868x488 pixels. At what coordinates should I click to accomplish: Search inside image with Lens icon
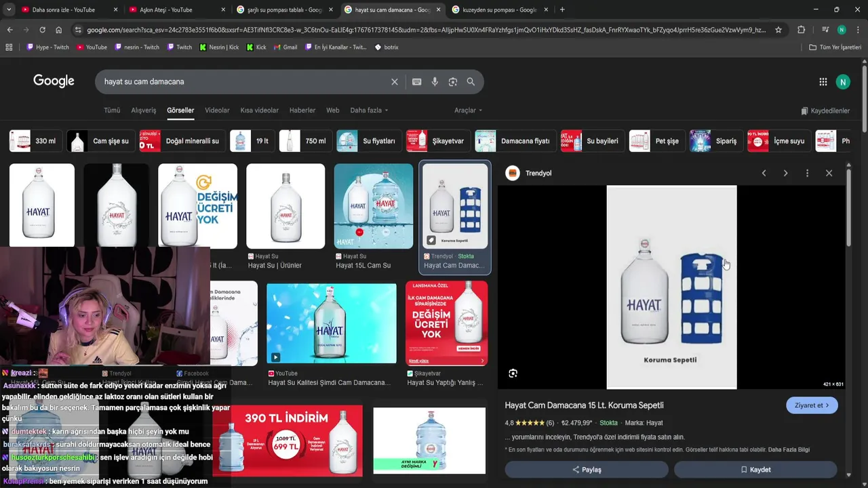[513, 373]
